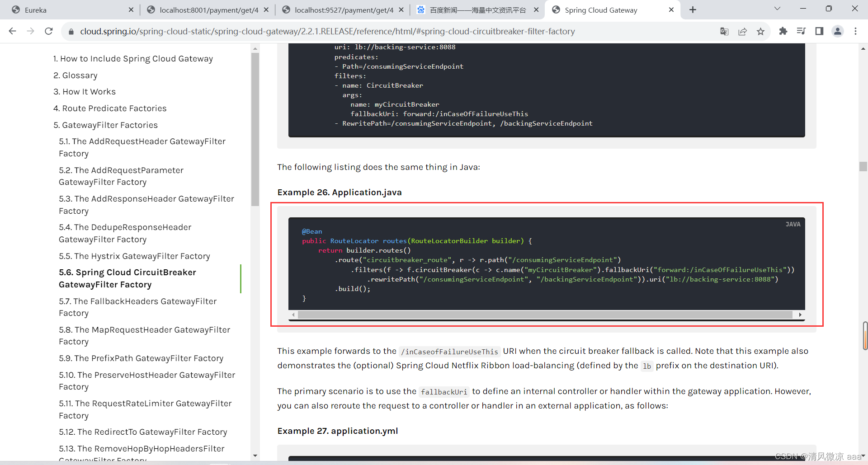Click 'Example 26. Application.java' heading
Viewport: 868px width, 465px height.
pos(340,193)
